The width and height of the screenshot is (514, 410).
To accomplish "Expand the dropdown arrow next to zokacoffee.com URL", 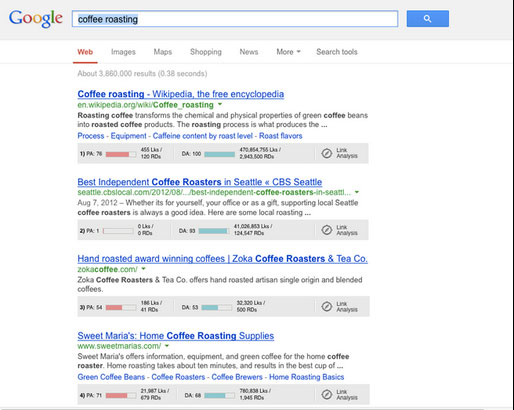I will [x=144, y=269].
